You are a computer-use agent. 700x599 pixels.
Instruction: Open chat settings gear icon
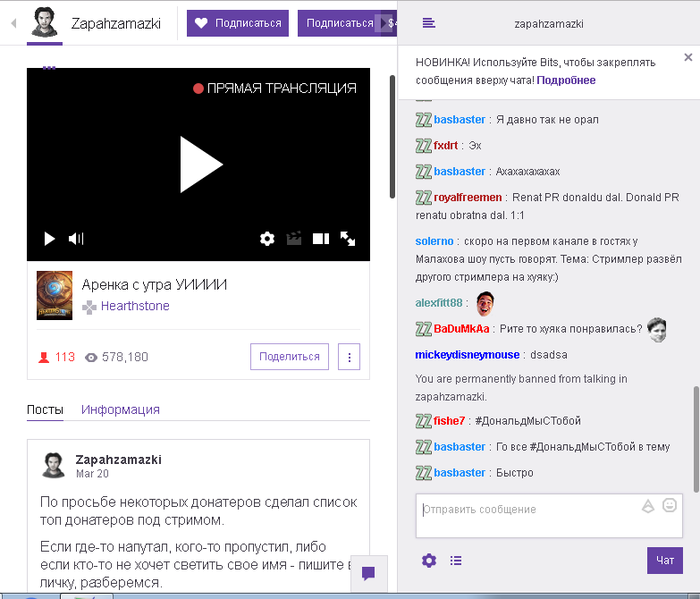pyautogui.click(x=429, y=561)
